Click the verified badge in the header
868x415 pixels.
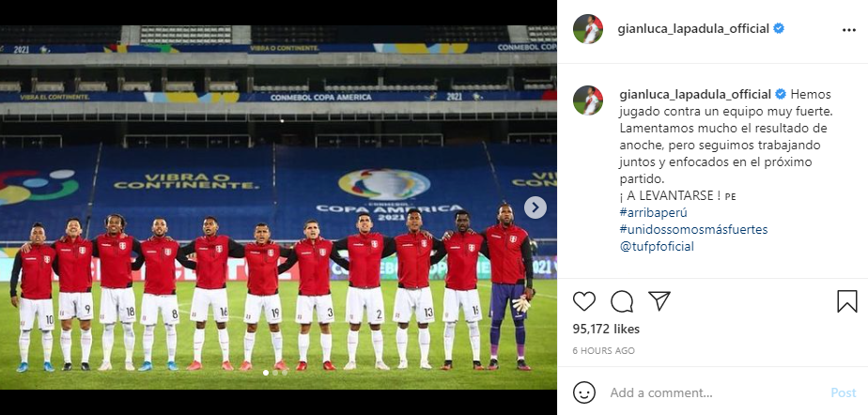[779, 28]
